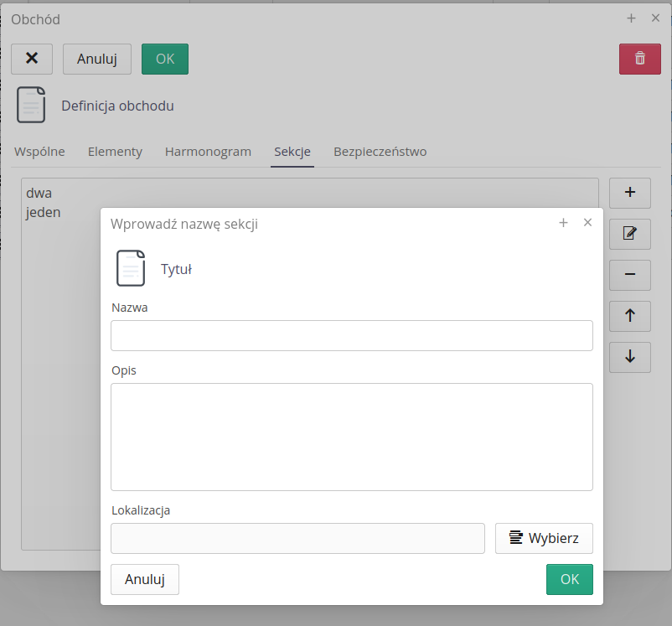Move section up with arrow button
Viewport: 672px width, 626px height.
[x=630, y=316]
